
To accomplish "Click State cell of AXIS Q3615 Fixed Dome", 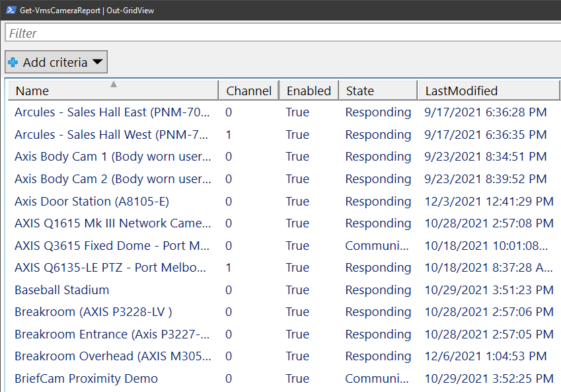I will click(377, 246).
